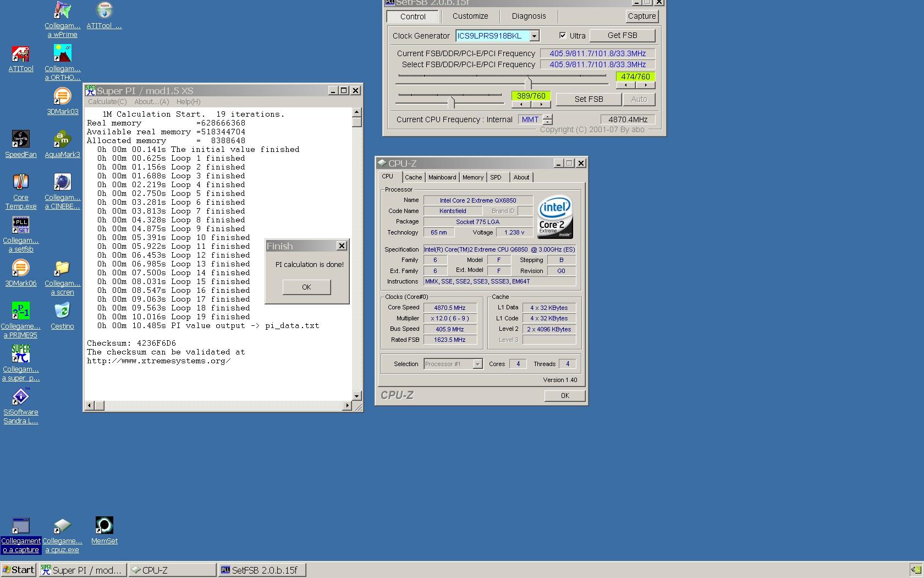Click Super PI vertical scrollbar down arrow
Screen dimensions: 924x578
point(357,396)
